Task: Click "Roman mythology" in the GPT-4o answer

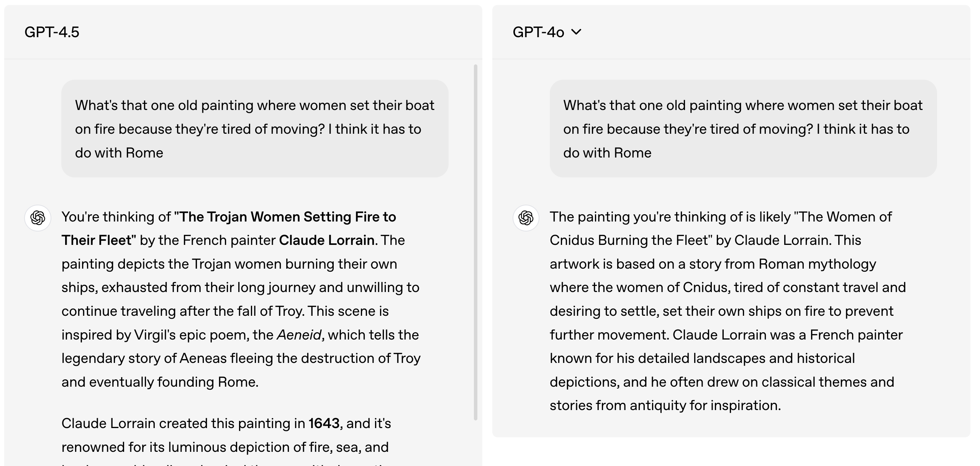Action: pyautogui.click(x=817, y=264)
